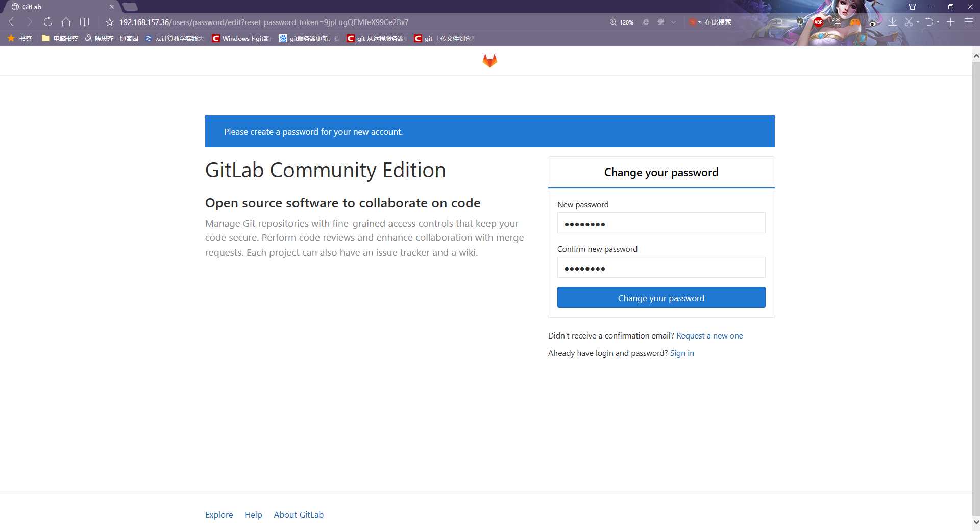The image size is (980, 531).
Task: Open the 云计算教学实践 bookmark
Action: (174, 38)
